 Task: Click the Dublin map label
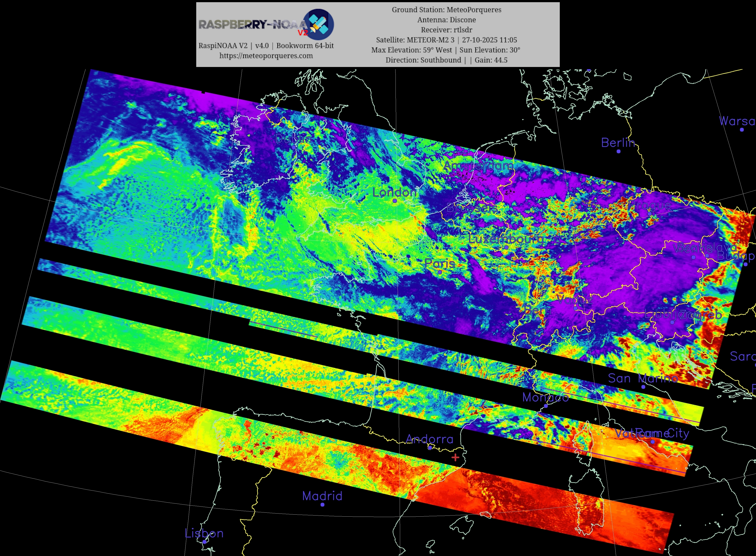point(294,138)
